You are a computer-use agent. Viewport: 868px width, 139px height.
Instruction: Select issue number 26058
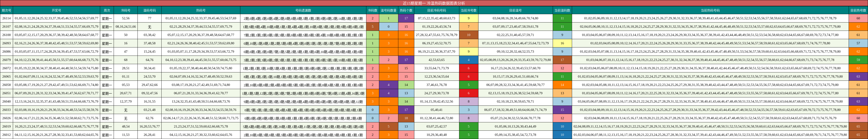[6, 85]
